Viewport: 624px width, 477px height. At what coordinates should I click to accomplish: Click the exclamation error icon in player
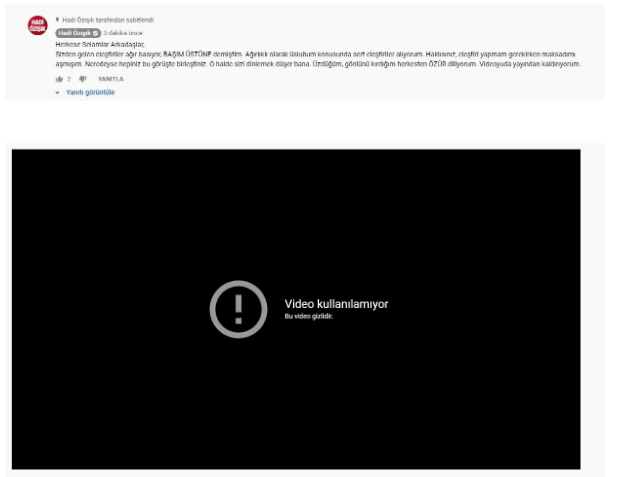pyautogui.click(x=238, y=309)
